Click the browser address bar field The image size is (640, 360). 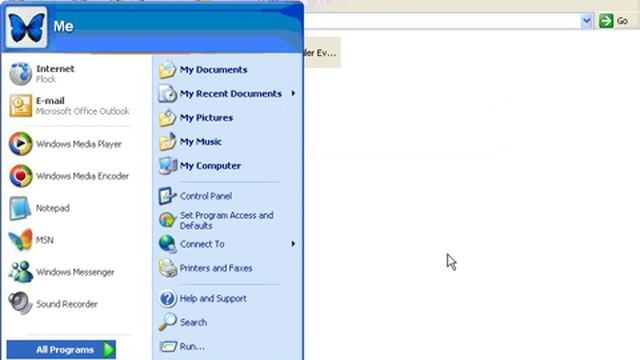442,20
